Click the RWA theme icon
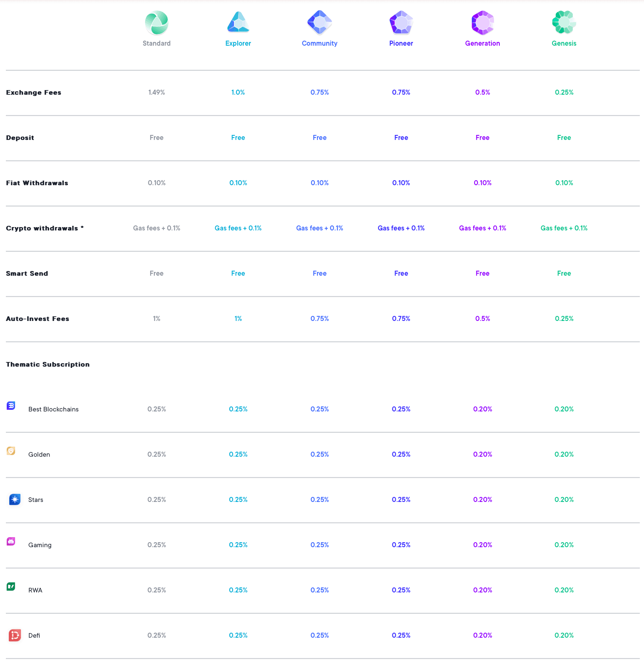Screen dimensions: 644x662 11,587
